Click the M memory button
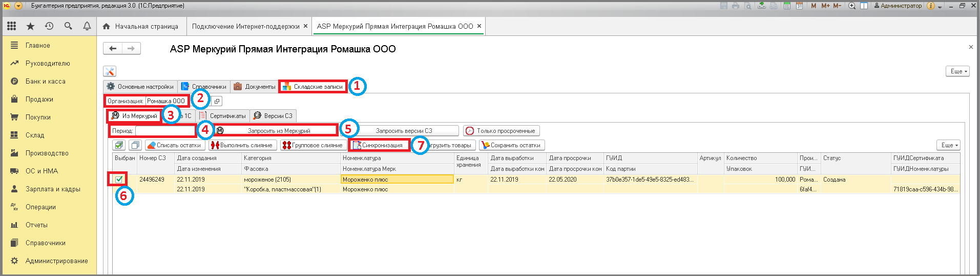The width and height of the screenshot is (980, 276). (814, 6)
